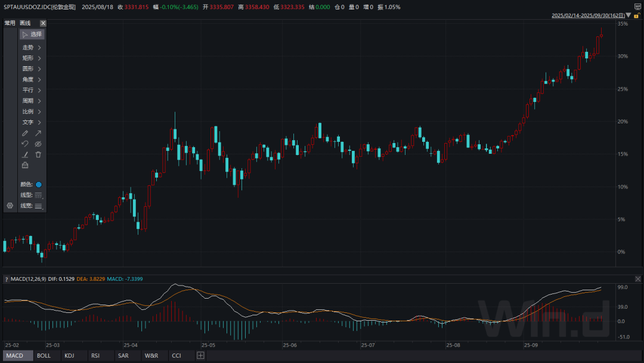Click the trash icon to delete drawings

pyautogui.click(x=38, y=154)
